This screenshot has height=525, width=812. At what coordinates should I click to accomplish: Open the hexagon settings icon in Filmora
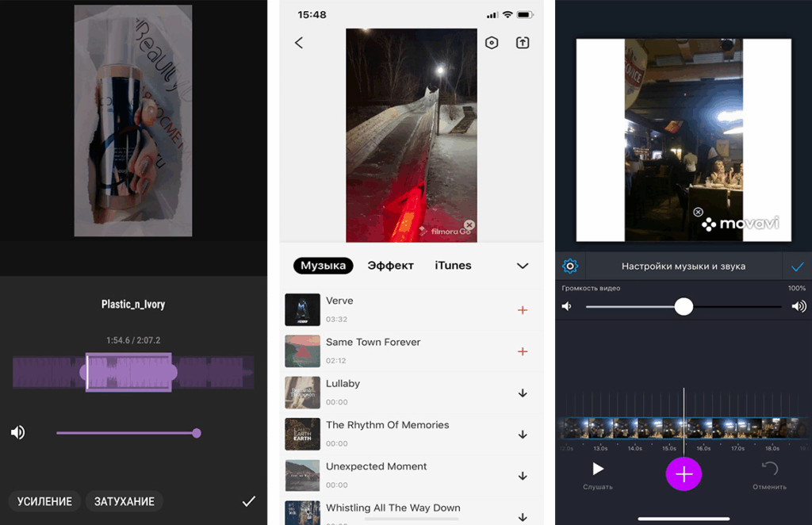tap(492, 43)
